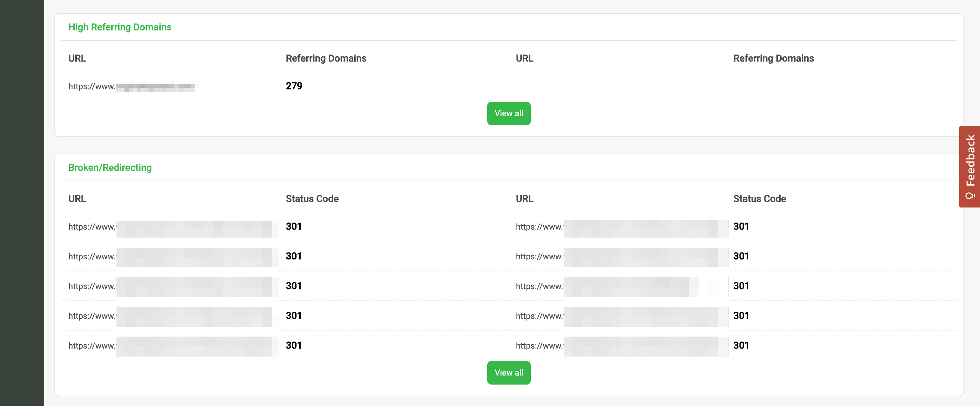Screen dimensions: 980x406
Task: Click 'View all' under High Referring Domains
Action: tap(509, 113)
